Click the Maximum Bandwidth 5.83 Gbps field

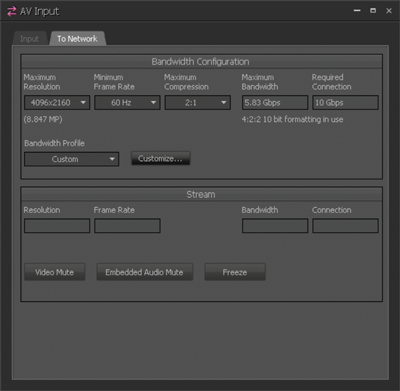click(275, 103)
